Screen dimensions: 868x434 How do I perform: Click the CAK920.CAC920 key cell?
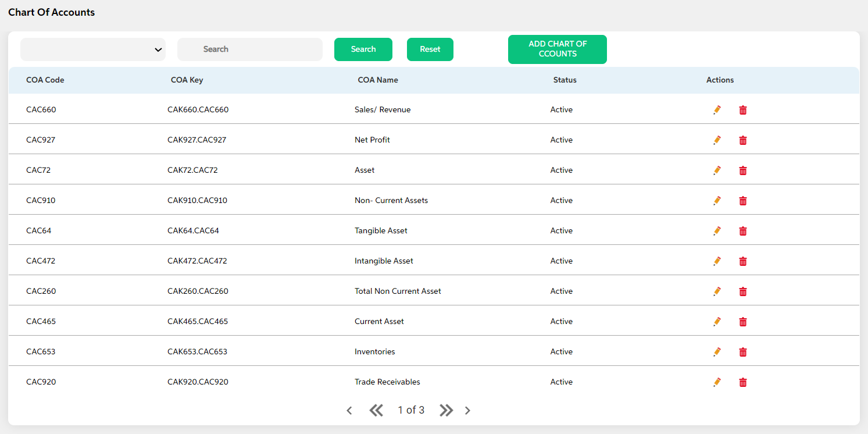[198, 382]
